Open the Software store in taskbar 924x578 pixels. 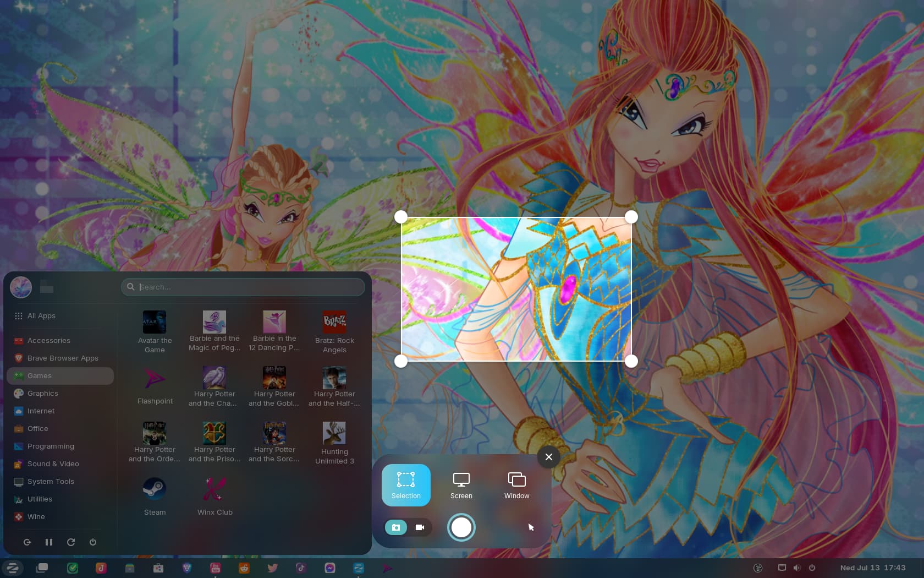(x=158, y=568)
